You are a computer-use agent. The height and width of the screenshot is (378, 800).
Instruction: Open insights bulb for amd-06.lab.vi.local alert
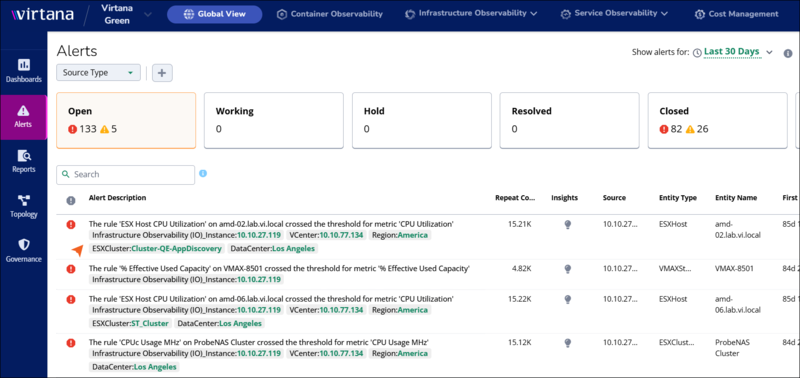tap(568, 299)
